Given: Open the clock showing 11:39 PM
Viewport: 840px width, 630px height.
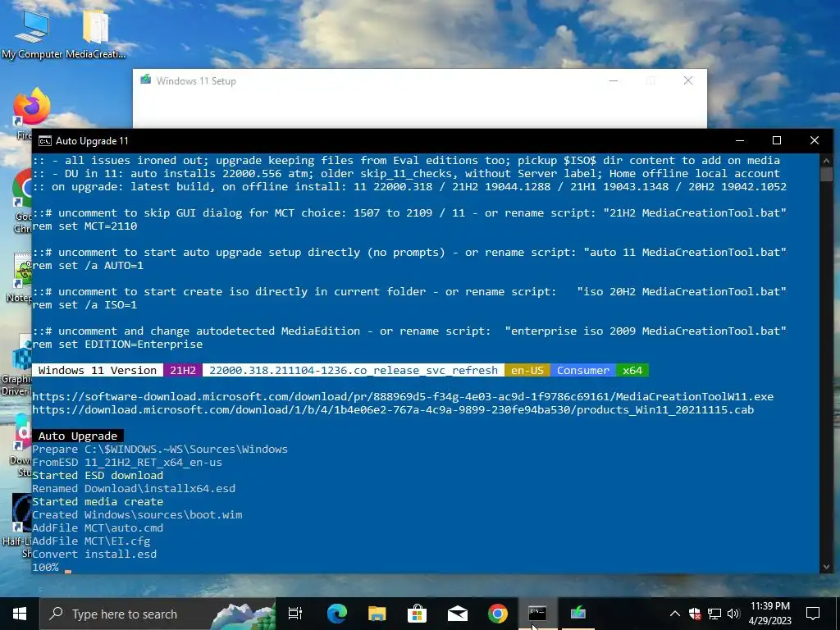Looking at the screenshot, I should click(769, 614).
